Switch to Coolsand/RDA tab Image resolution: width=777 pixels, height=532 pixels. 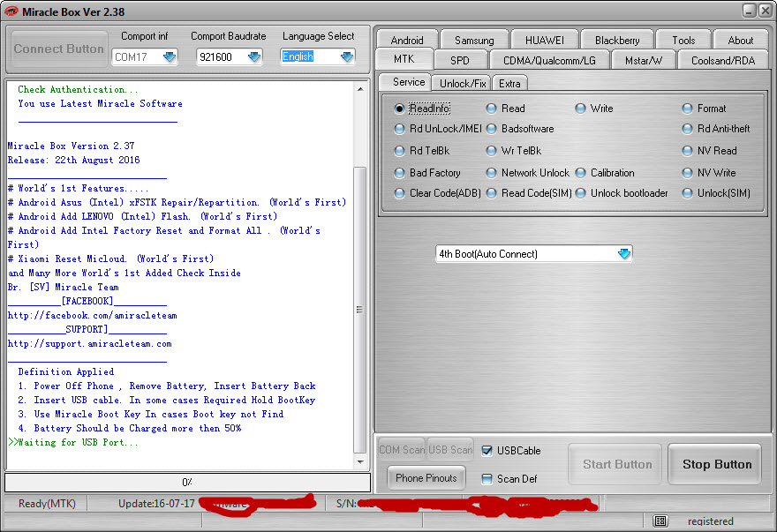723,60
